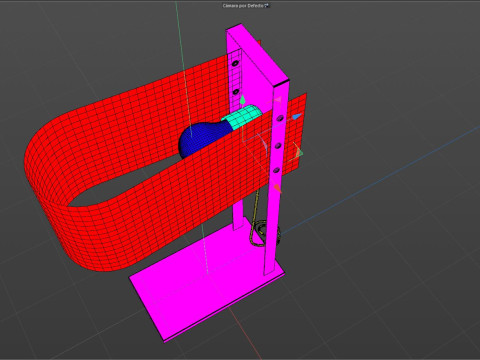Select the front magenta vertical post

click(277, 180)
